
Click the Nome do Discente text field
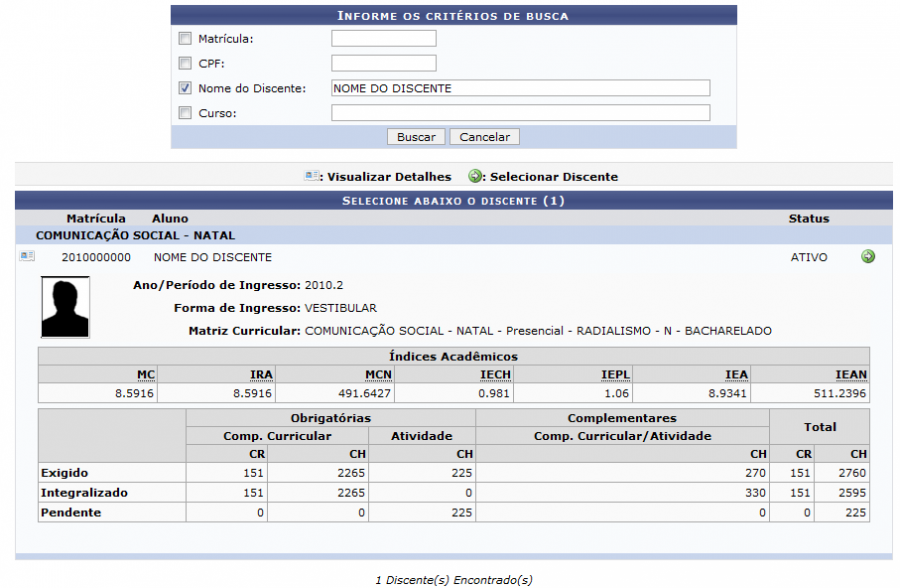point(520,88)
